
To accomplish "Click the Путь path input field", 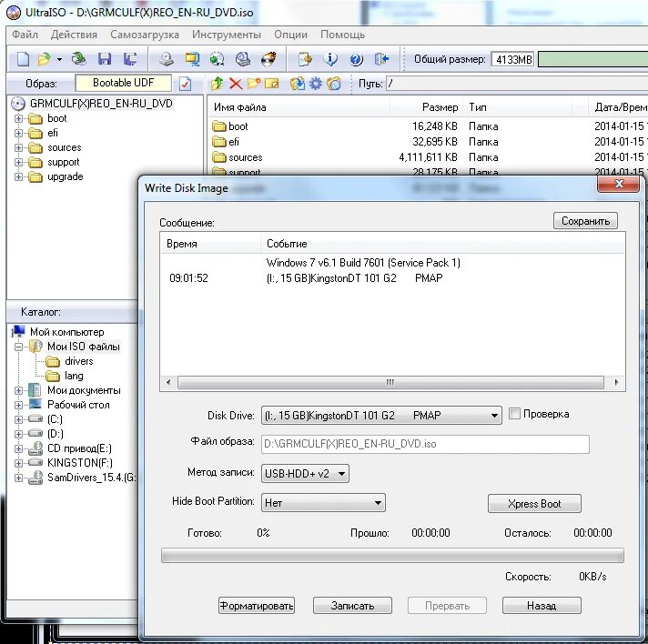I will click(x=517, y=84).
